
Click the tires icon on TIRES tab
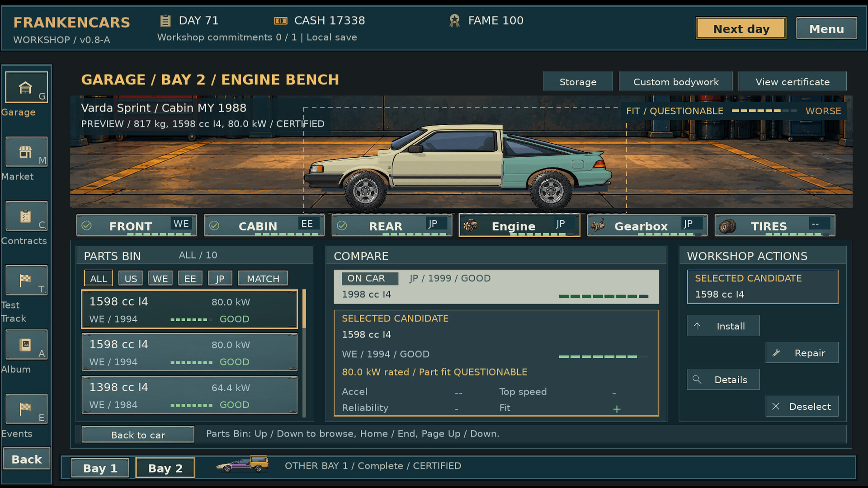pyautogui.click(x=727, y=226)
